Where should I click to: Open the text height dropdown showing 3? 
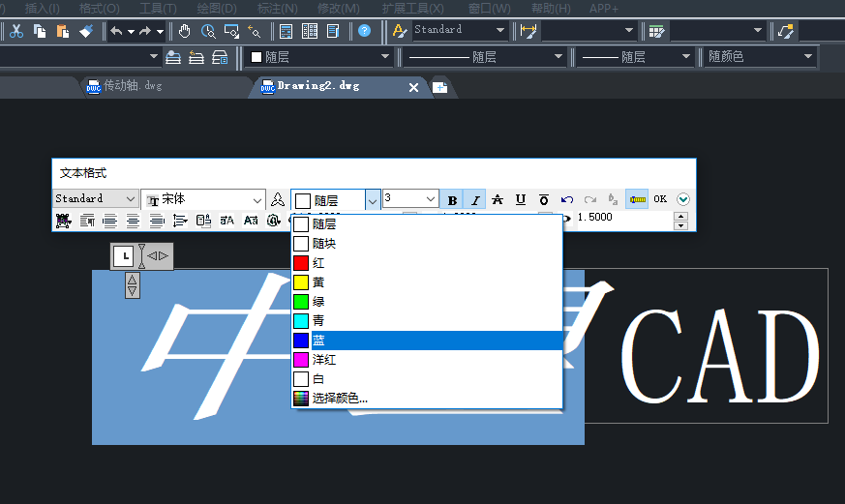(431, 199)
